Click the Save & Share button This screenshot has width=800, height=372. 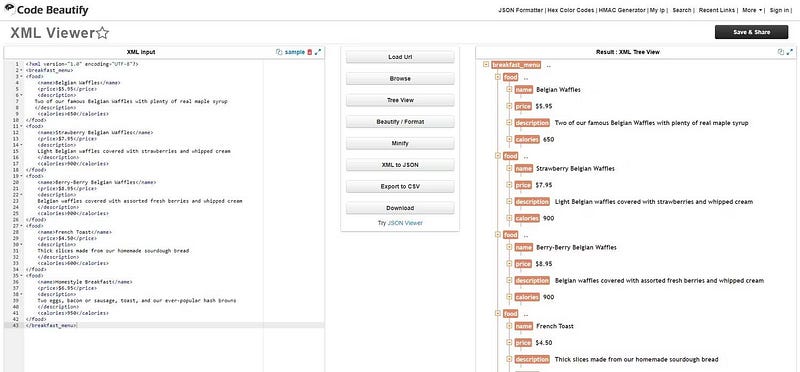click(751, 32)
